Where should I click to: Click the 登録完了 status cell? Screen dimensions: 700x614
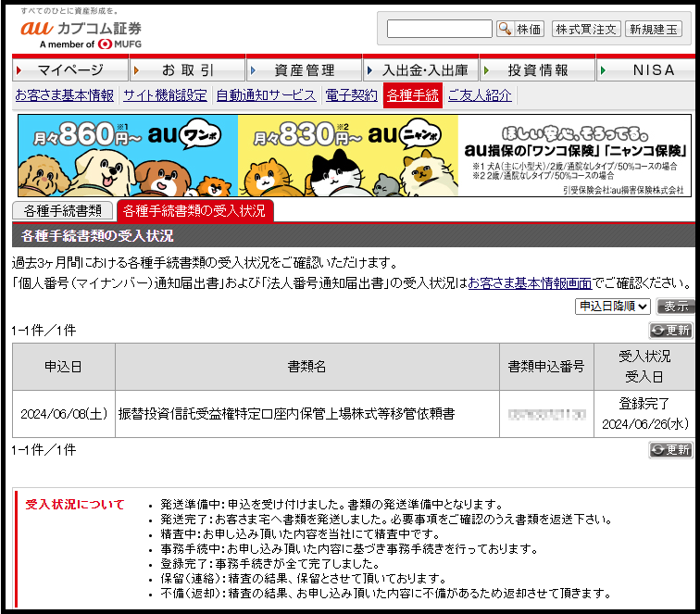coord(644,414)
